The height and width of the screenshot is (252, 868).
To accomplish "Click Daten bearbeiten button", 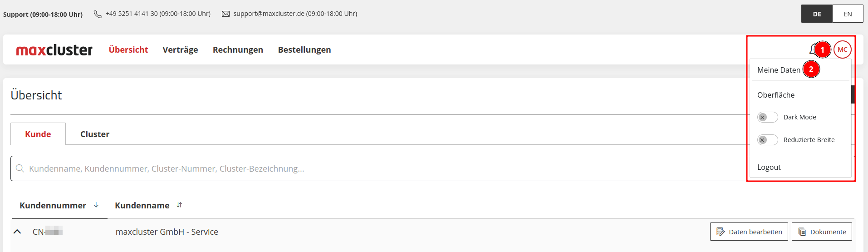I will tap(749, 232).
